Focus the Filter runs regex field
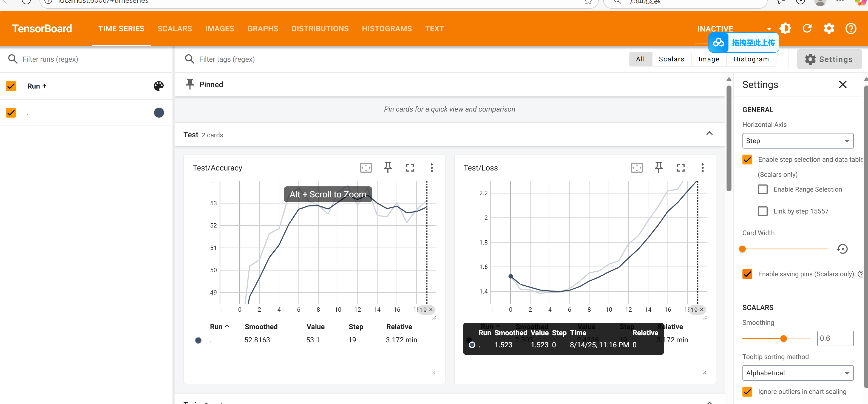 pos(94,59)
